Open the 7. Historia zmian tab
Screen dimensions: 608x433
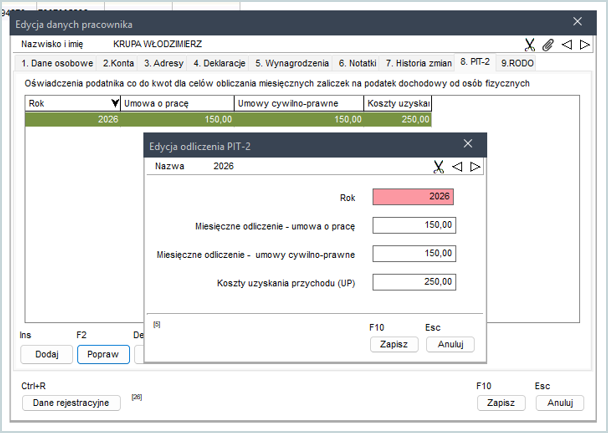[419, 63]
